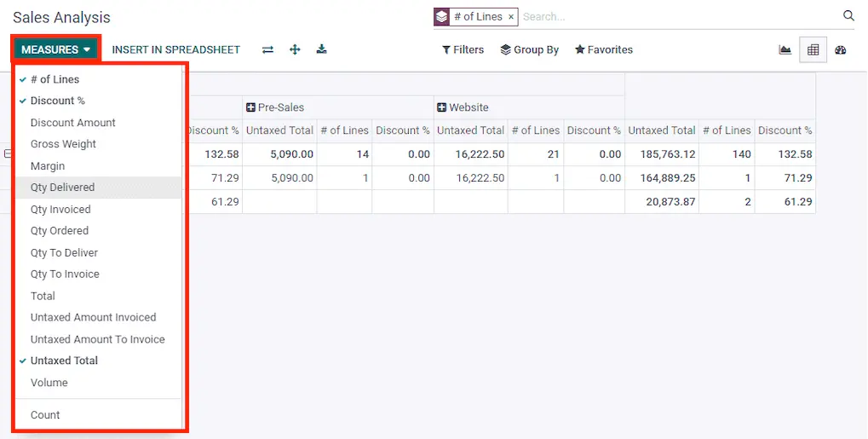Select Qty Delivered from measures list
This screenshot has height=439, width=868.
[62, 188]
